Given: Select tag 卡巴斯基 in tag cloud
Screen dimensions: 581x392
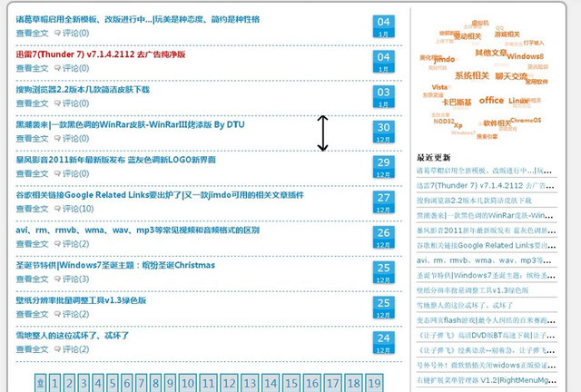Looking at the screenshot, I should click(x=457, y=103).
